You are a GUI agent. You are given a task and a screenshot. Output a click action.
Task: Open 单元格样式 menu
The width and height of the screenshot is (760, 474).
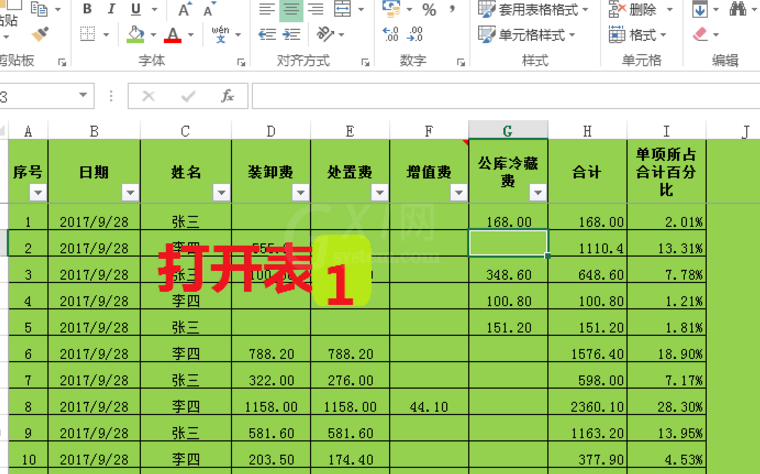click(x=527, y=35)
